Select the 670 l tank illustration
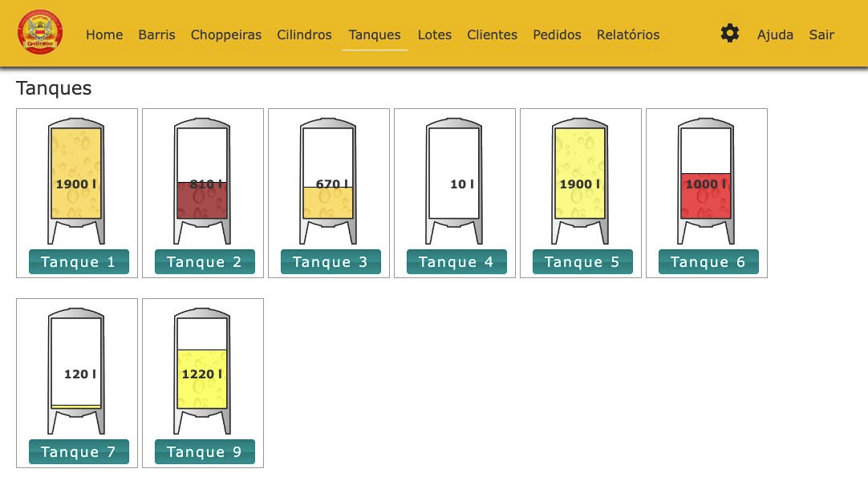Viewport: 868px width, 497px height. (x=328, y=180)
